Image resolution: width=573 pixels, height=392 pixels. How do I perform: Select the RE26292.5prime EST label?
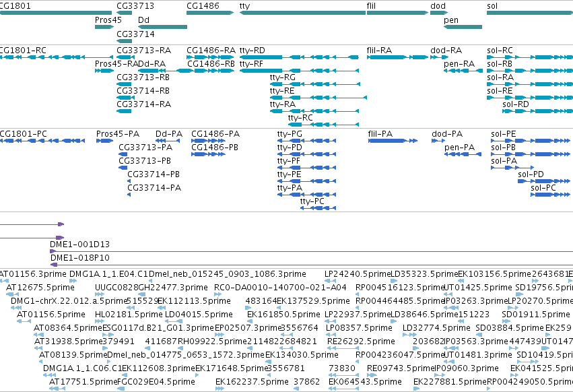pos(361,341)
